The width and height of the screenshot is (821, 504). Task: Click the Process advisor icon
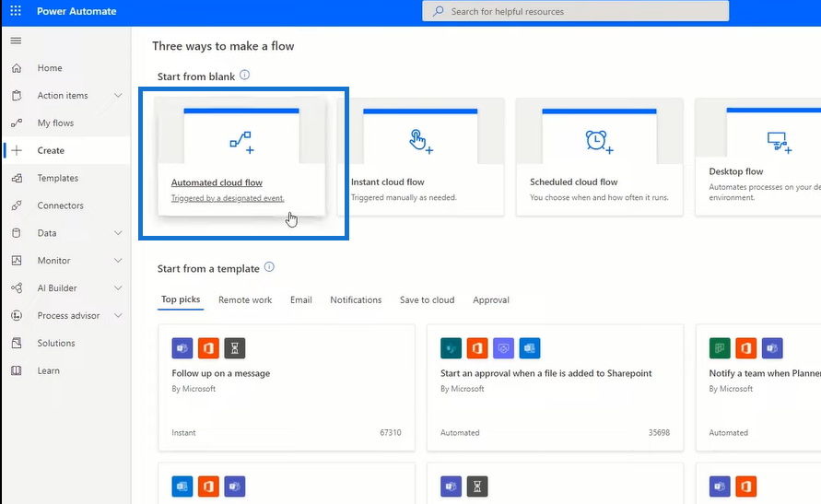[x=17, y=316]
